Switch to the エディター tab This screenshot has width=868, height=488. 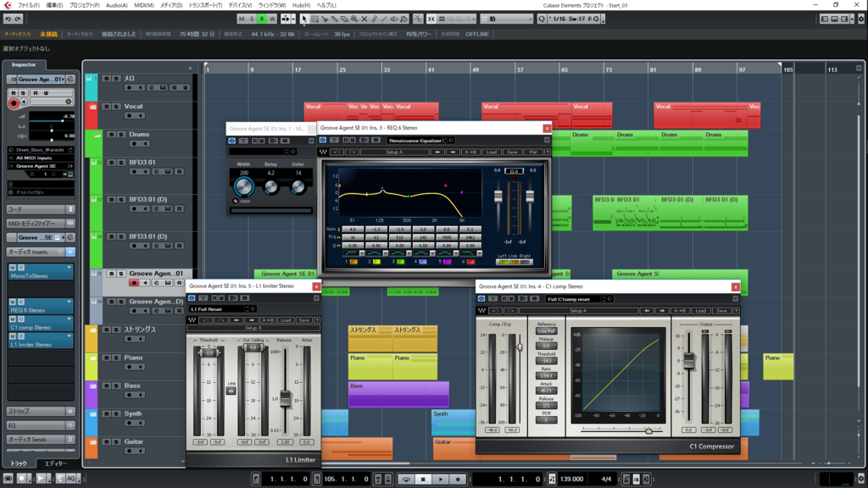coord(55,463)
